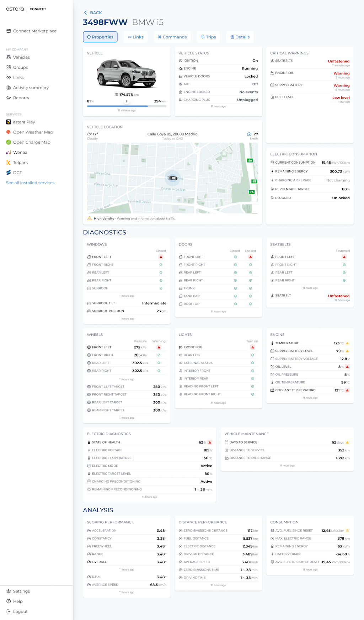Click the Open Weather Map icon
The height and width of the screenshot is (620, 364).
(x=9, y=132)
